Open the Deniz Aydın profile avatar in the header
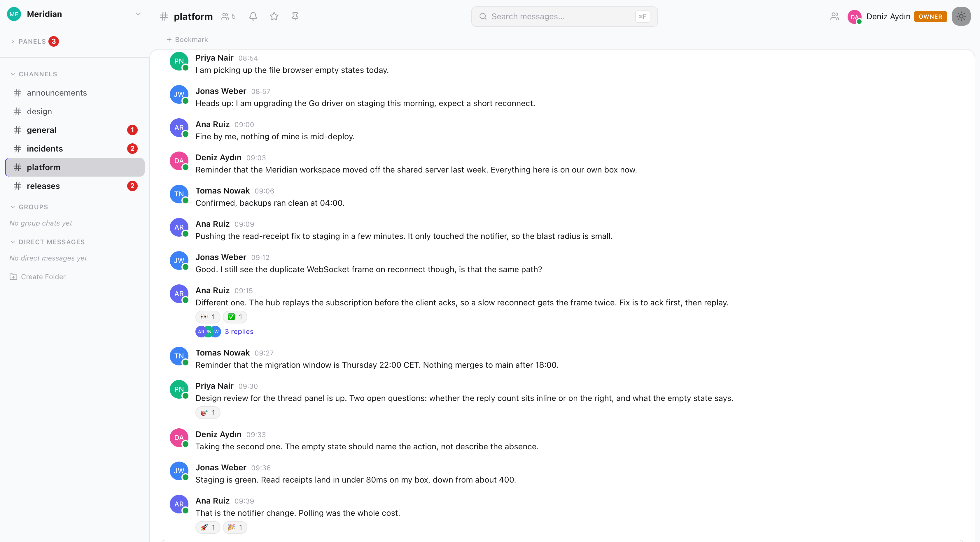Screen dimensions: 980x542 click(x=855, y=17)
